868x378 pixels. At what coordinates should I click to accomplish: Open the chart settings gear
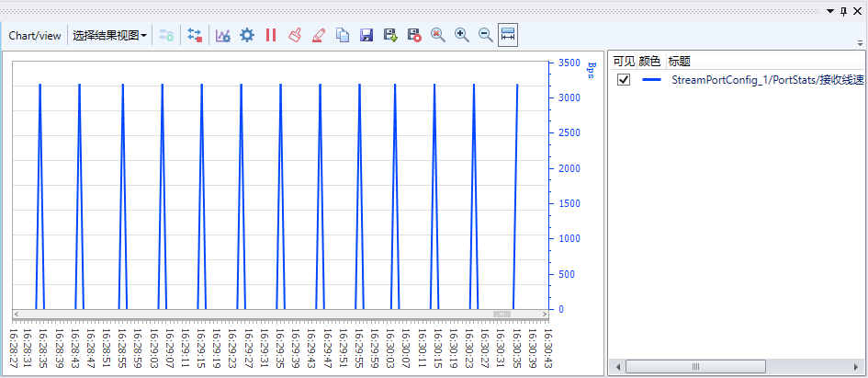point(246,35)
